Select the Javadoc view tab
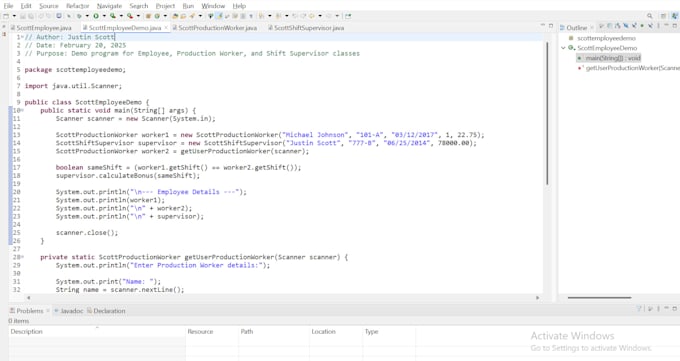The width and height of the screenshot is (680, 361). tap(69, 311)
